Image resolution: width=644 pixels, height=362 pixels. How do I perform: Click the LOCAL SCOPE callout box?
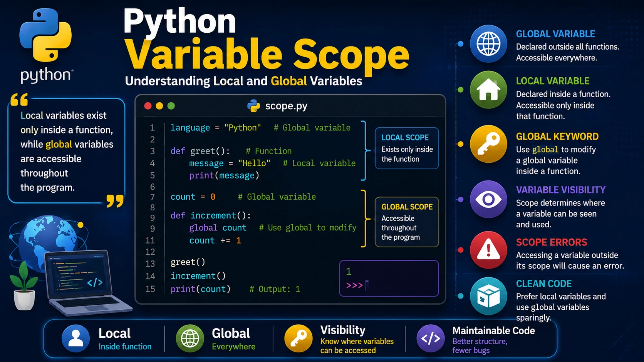pos(407,148)
